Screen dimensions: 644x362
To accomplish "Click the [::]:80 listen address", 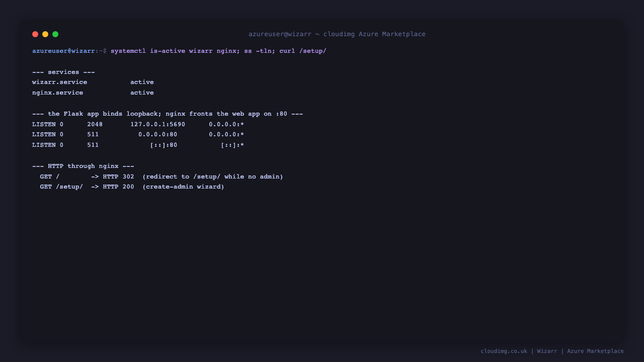I will [x=164, y=145].
